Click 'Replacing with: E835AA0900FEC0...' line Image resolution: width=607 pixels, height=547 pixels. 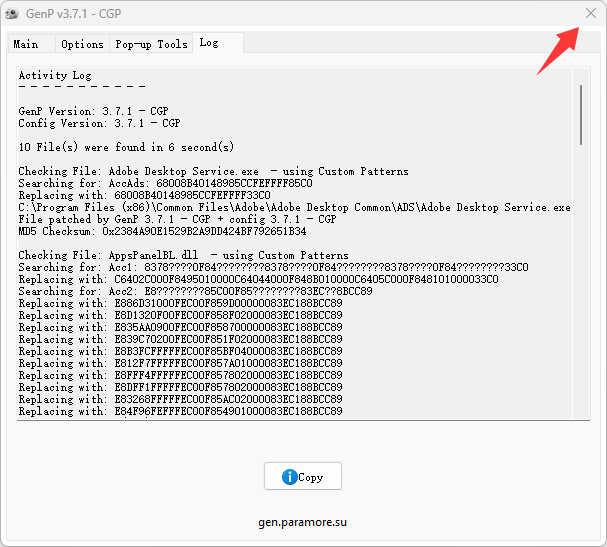pyautogui.click(x=180, y=327)
